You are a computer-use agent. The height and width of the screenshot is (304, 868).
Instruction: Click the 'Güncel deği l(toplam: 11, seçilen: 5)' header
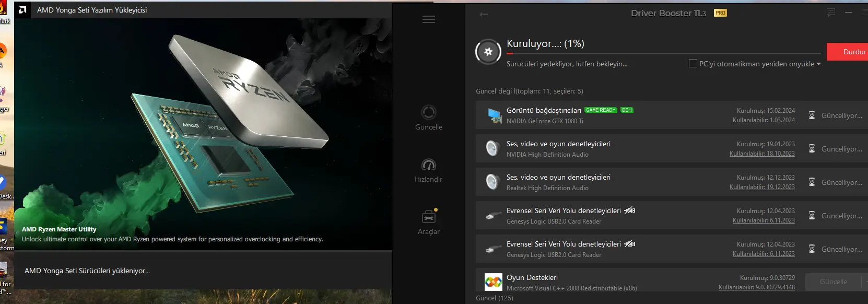530,91
